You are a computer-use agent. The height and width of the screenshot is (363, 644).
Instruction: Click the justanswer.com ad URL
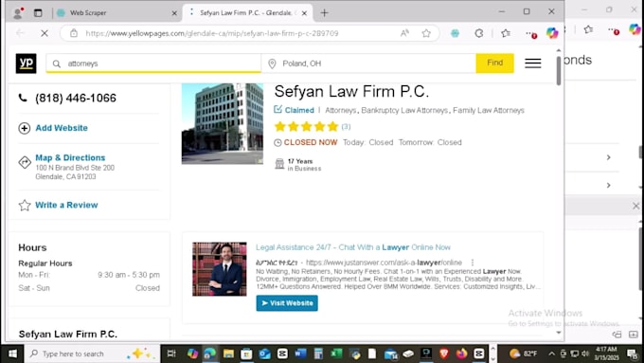(384, 263)
